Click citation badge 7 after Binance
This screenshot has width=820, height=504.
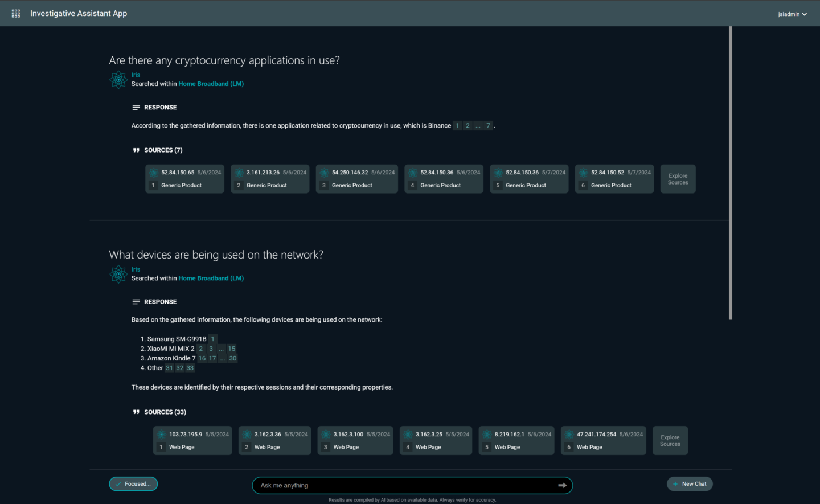tap(488, 125)
